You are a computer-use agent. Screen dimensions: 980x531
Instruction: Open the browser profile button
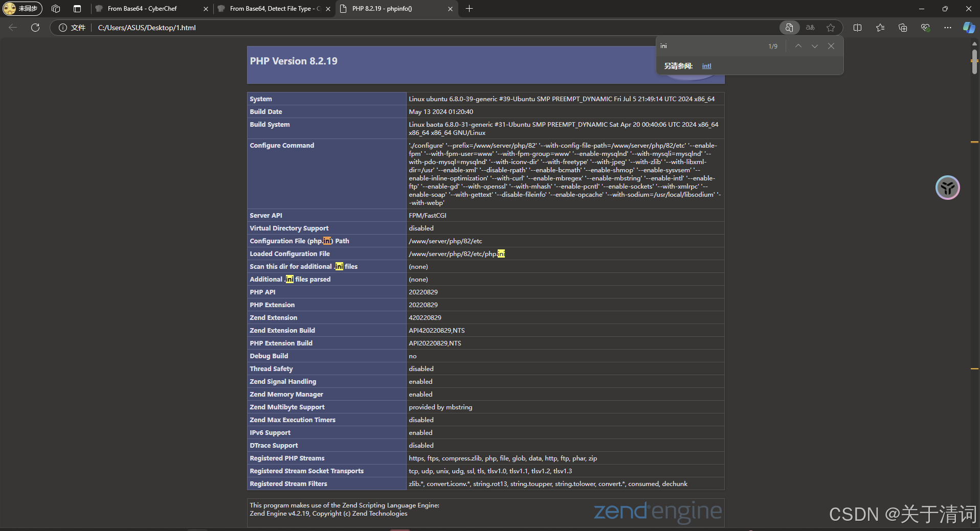[21, 9]
